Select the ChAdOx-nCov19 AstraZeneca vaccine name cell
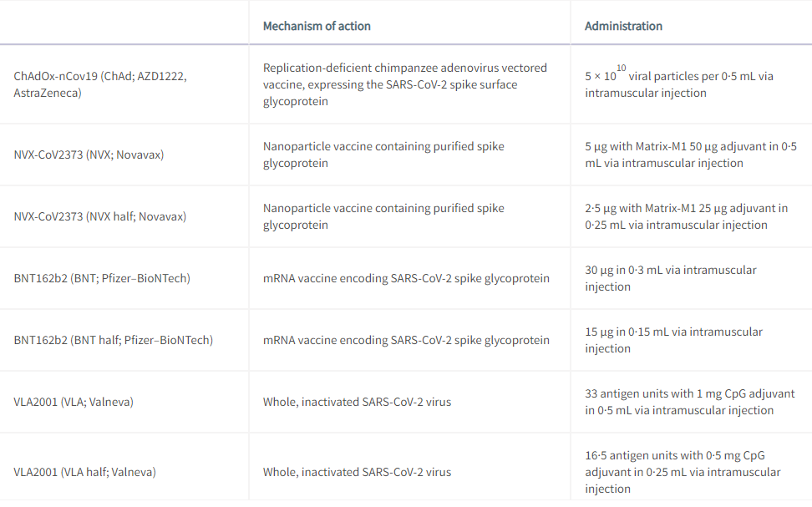This screenshot has width=812, height=507. pyautogui.click(x=100, y=84)
